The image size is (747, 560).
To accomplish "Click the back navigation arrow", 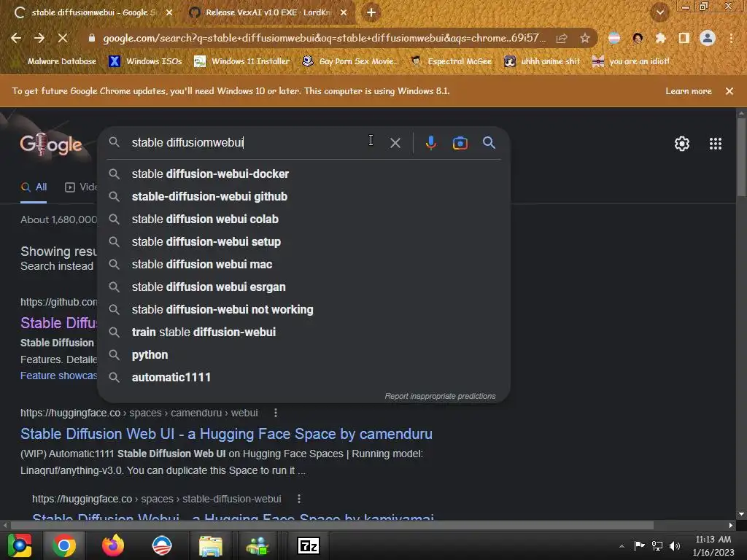I will tap(16, 38).
